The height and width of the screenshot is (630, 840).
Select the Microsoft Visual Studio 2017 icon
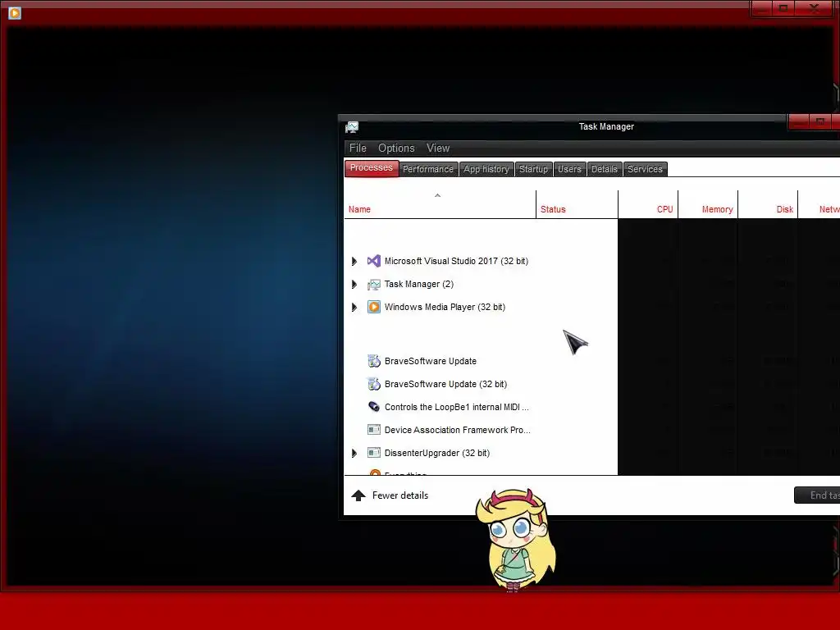[374, 261]
